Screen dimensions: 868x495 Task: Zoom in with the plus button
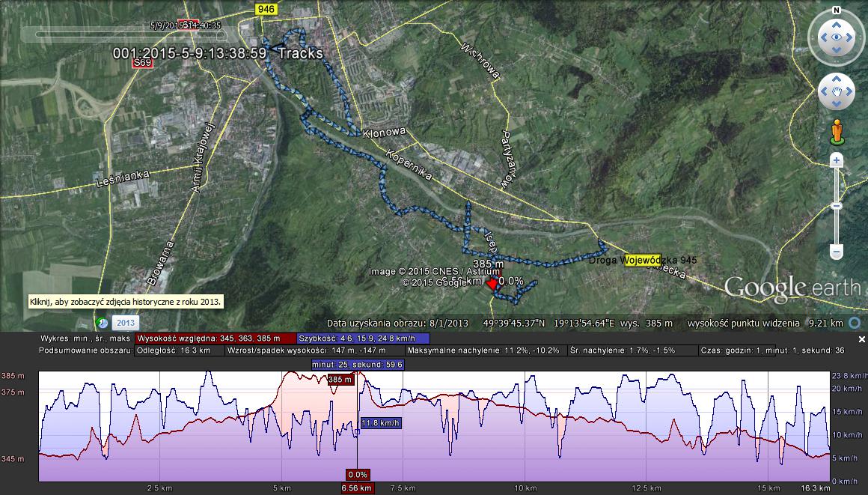837,160
